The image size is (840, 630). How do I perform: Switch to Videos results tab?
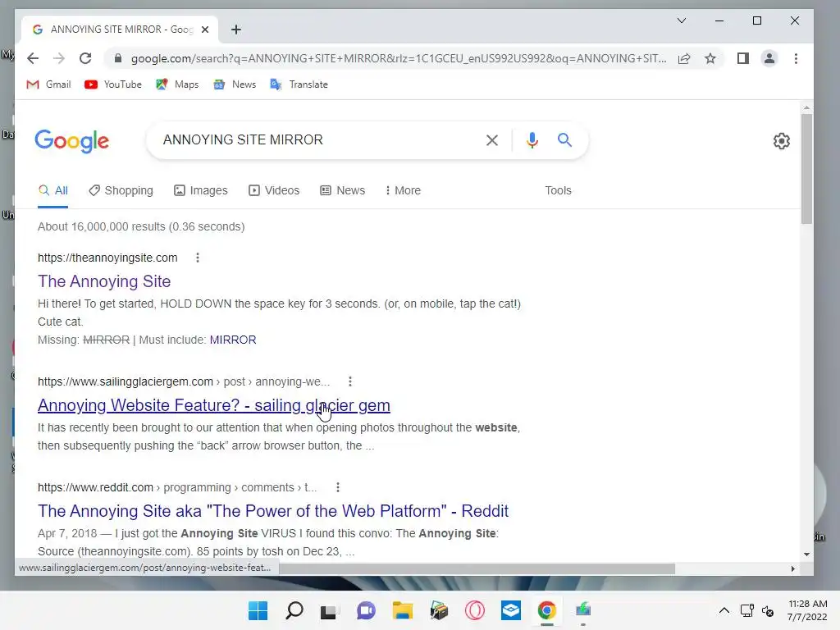[x=274, y=190]
